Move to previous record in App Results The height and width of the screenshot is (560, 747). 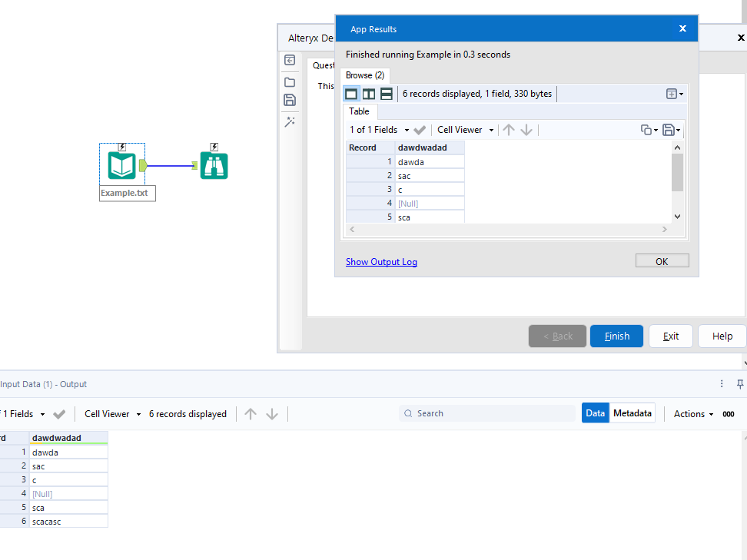[x=509, y=130]
